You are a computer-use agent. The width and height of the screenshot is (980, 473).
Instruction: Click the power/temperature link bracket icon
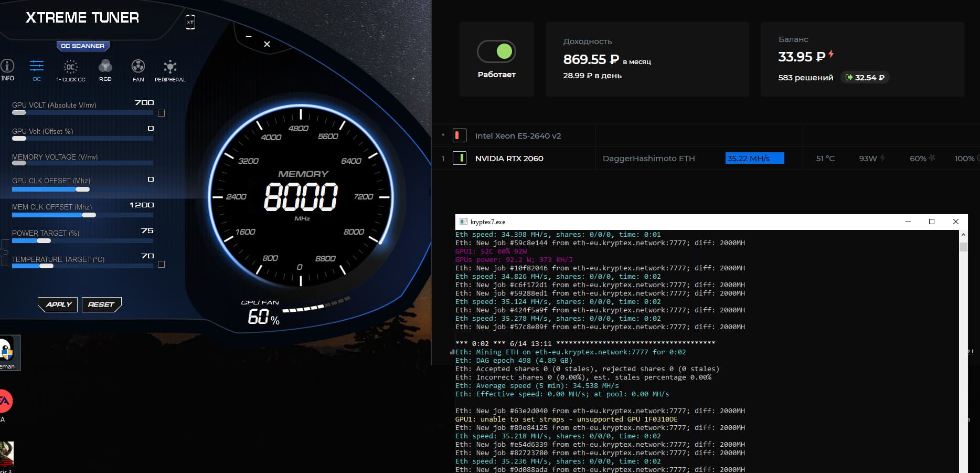[x=5, y=253]
